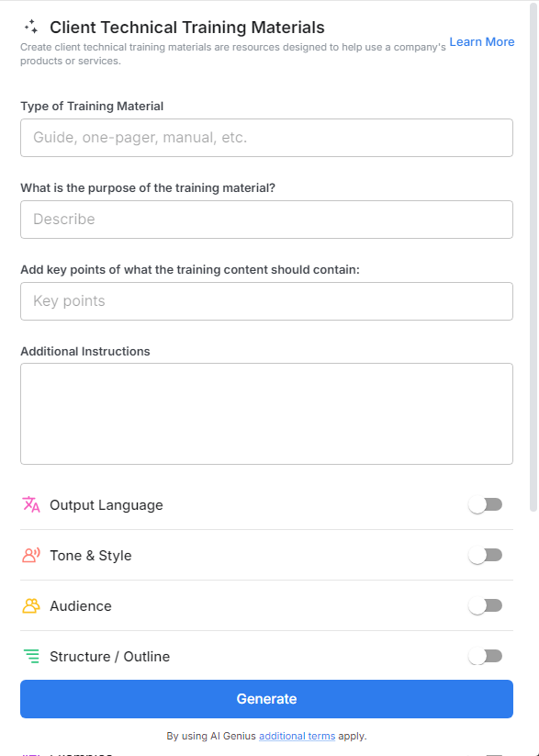Turn on the Tone & Style switch

pos(485,555)
